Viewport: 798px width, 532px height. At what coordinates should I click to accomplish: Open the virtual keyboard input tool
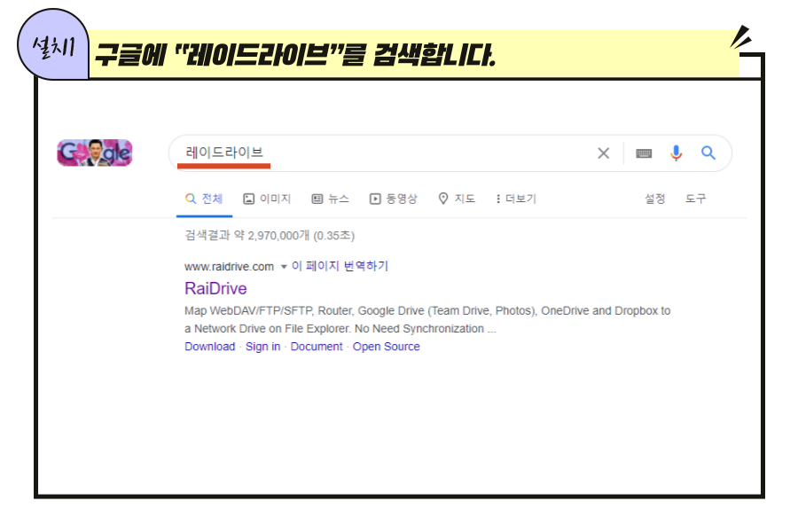coord(644,153)
